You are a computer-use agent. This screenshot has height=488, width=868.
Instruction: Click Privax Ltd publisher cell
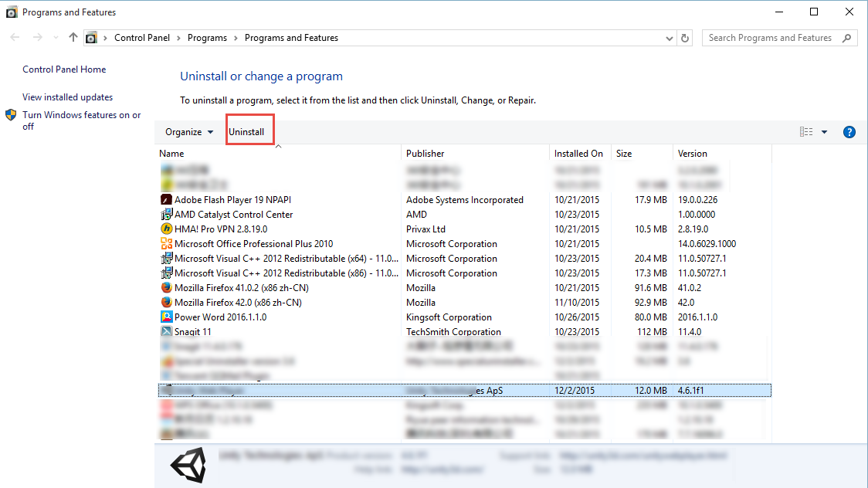tap(426, 229)
